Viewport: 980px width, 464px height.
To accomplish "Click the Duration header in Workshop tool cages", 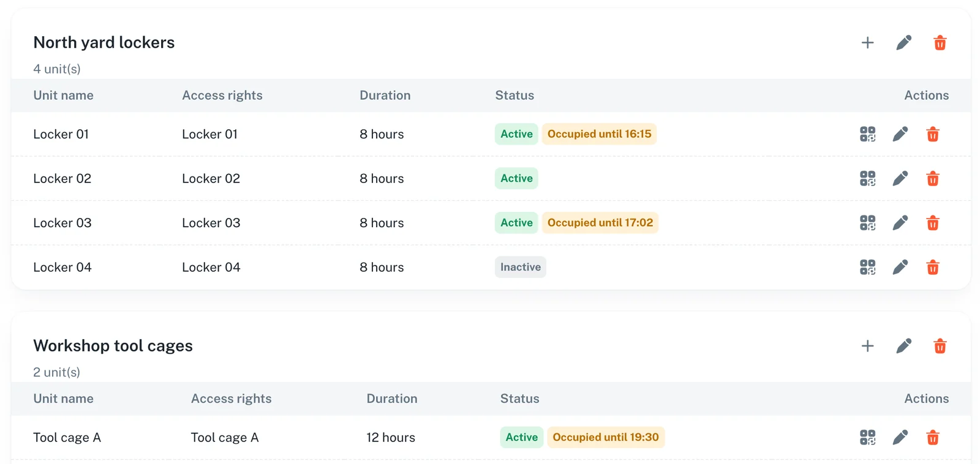I will [392, 399].
